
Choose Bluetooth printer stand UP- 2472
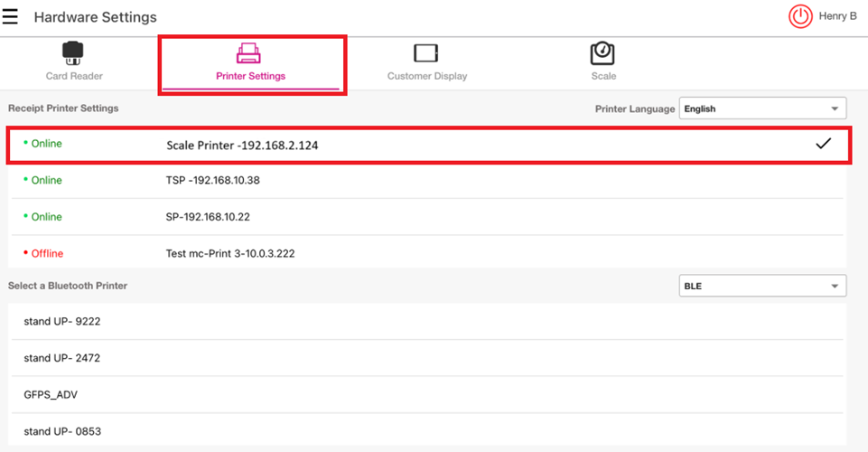point(61,358)
